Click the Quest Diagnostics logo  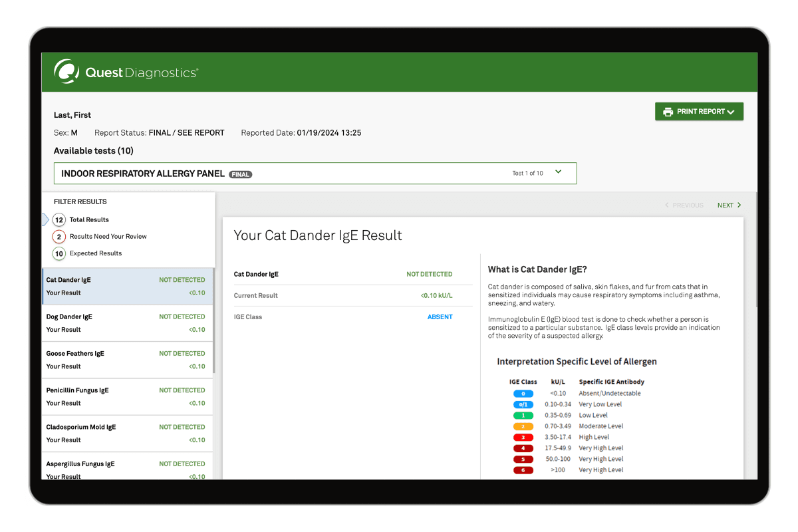(126, 72)
